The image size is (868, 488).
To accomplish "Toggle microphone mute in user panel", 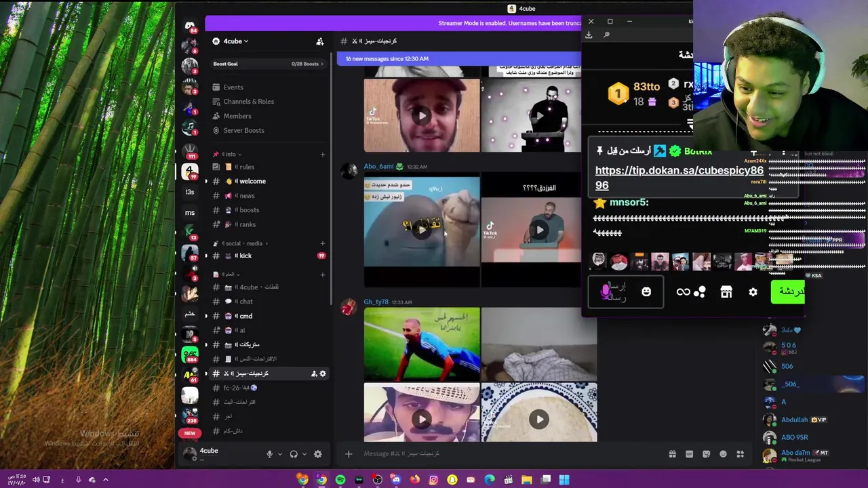I will [x=269, y=454].
